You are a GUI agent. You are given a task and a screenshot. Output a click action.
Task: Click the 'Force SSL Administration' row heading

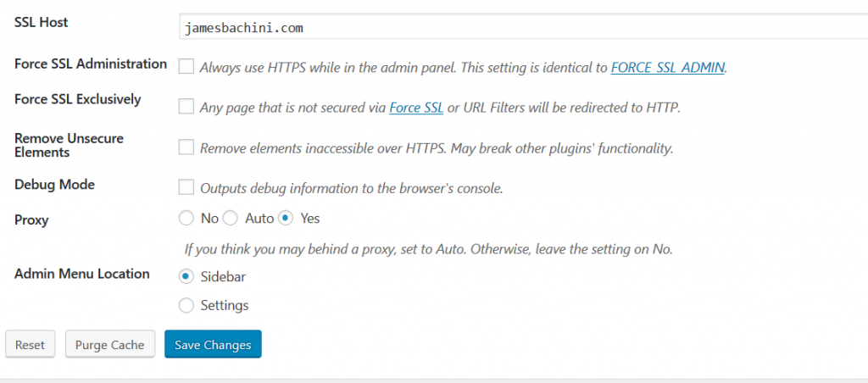pyautogui.click(x=91, y=64)
